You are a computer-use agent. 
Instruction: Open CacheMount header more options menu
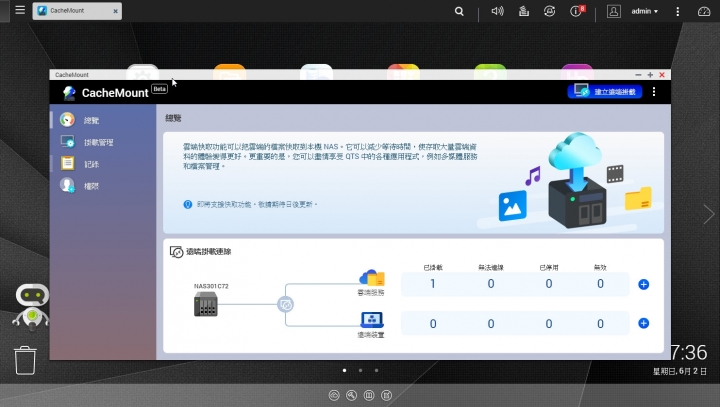(x=654, y=92)
